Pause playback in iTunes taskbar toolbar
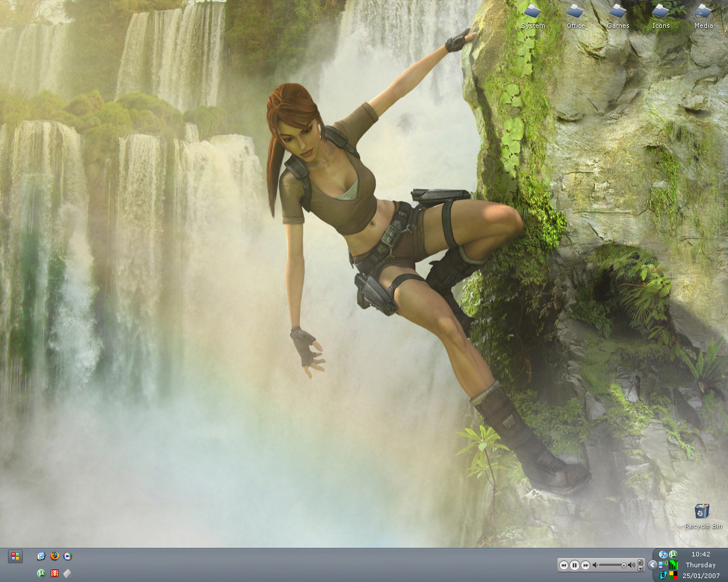Image resolution: width=728 pixels, height=582 pixels. [x=574, y=565]
